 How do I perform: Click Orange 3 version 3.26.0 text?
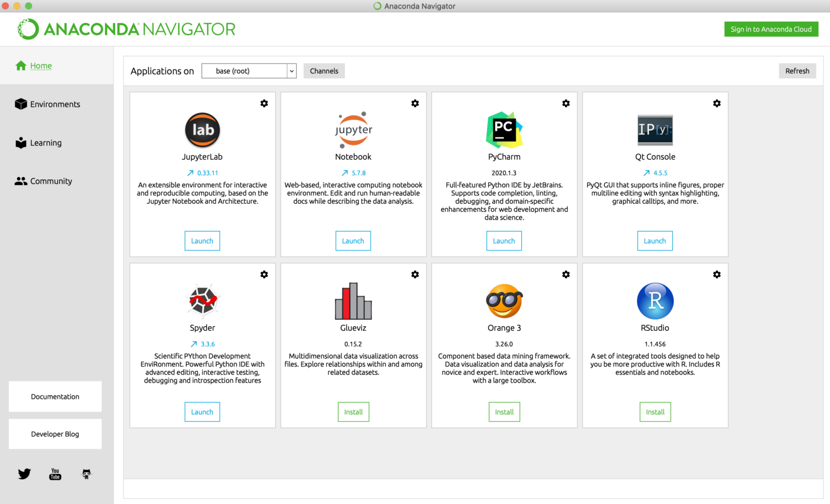pyautogui.click(x=504, y=344)
